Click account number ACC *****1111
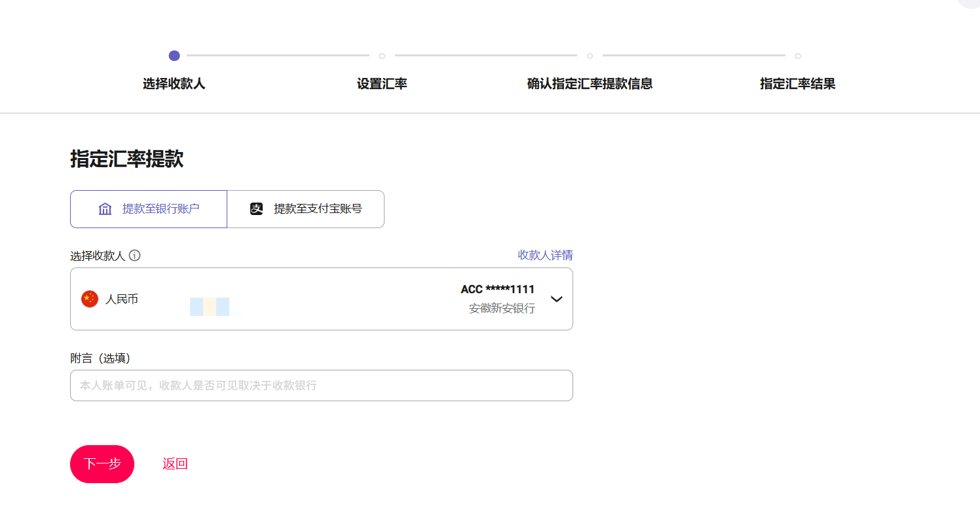The width and height of the screenshot is (980, 512). (497, 289)
